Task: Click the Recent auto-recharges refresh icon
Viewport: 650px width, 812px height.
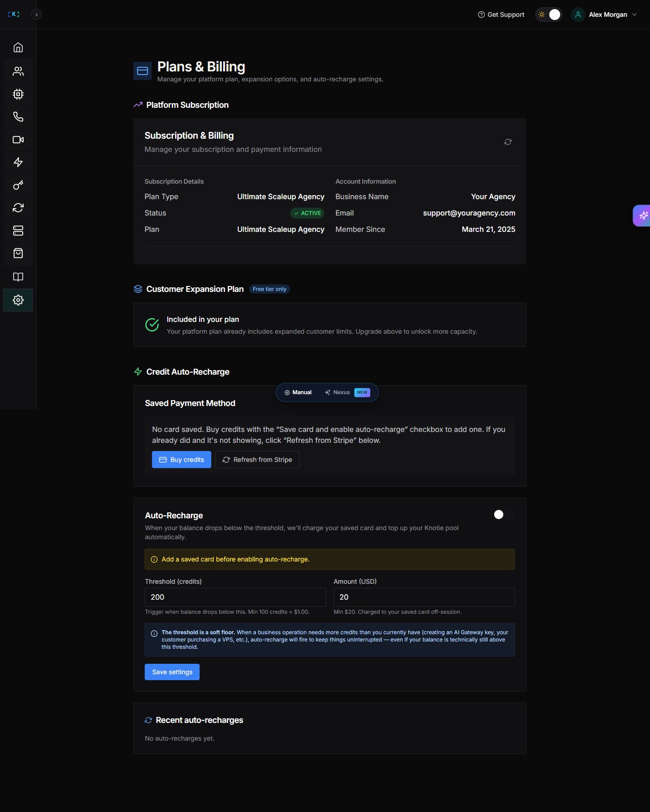Action: [148, 720]
